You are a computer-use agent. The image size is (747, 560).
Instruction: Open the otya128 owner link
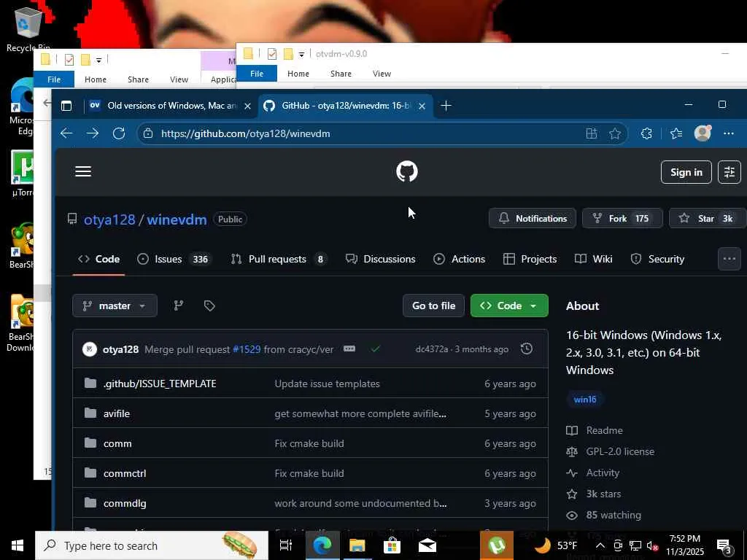(x=109, y=219)
